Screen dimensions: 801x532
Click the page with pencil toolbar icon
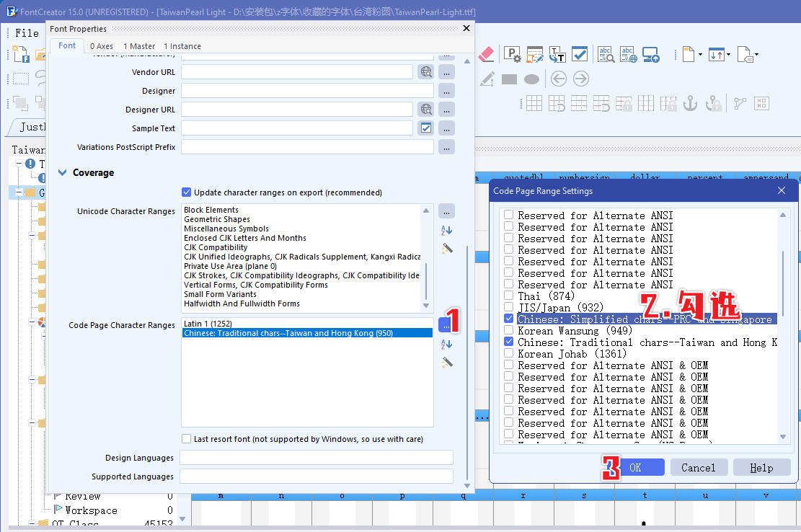pyautogui.click(x=534, y=54)
